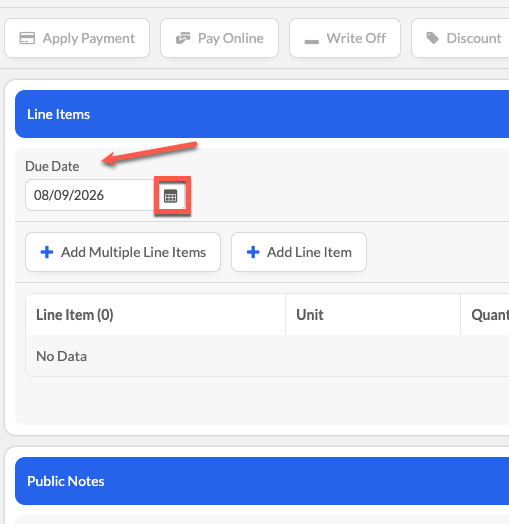Click the Pay Online cards icon
Screen dimensions: 509x524
click(x=183, y=38)
